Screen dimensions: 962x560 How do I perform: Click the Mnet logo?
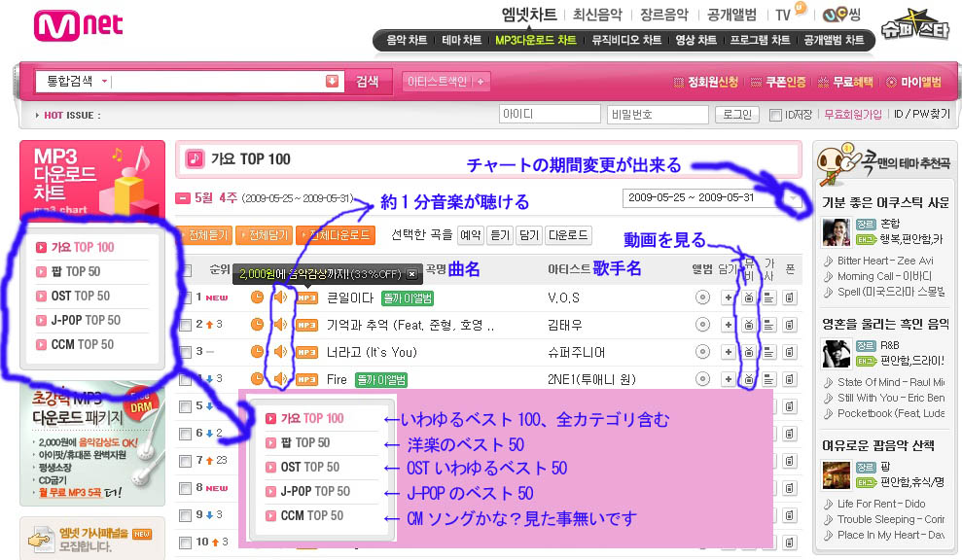[78, 25]
